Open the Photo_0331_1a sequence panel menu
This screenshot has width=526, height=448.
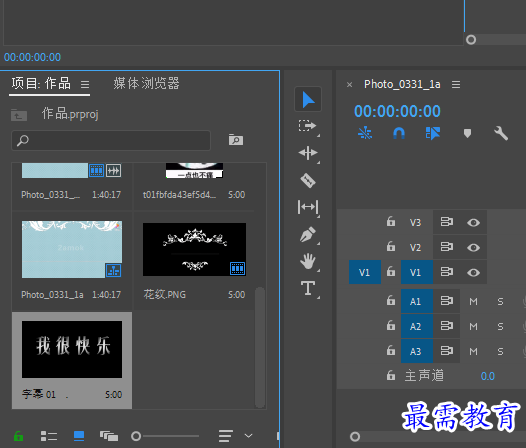click(x=456, y=84)
